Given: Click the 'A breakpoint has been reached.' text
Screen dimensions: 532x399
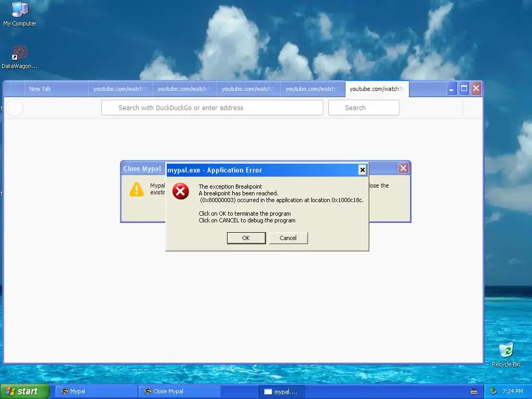Looking at the screenshot, I should pyautogui.click(x=238, y=193).
